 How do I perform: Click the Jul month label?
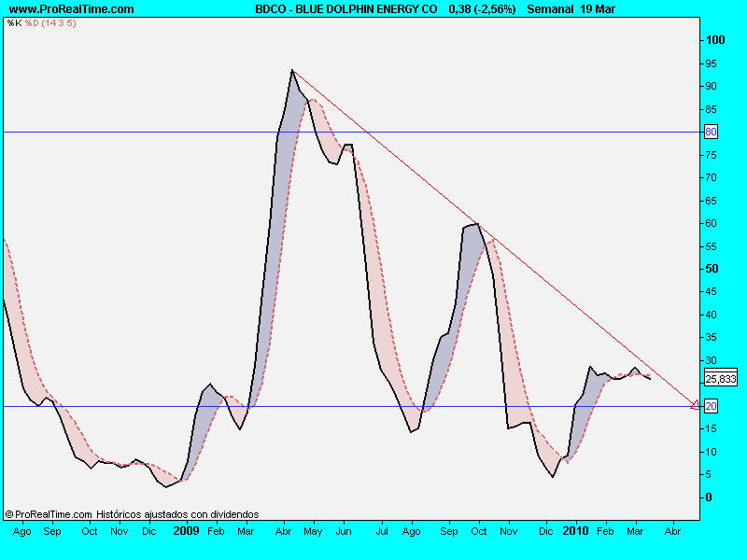click(x=382, y=531)
